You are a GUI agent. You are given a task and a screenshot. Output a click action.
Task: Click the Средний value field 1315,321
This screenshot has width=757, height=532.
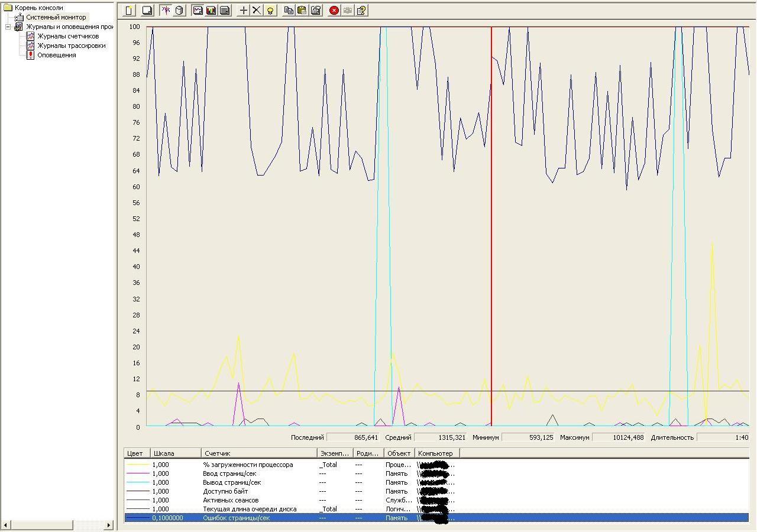tap(440, 437)
